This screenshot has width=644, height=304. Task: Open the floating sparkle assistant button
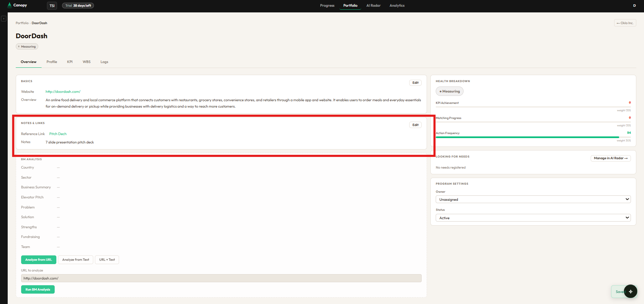coord(631,291)
